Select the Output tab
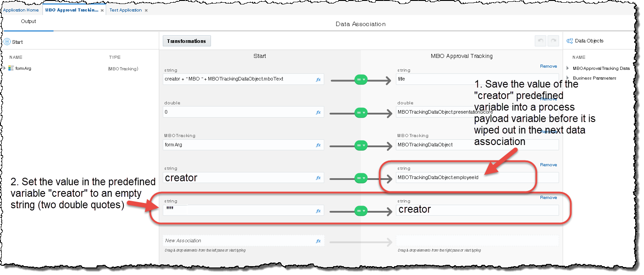The height and width of the screenshot is (275, 644). [28, 21]
